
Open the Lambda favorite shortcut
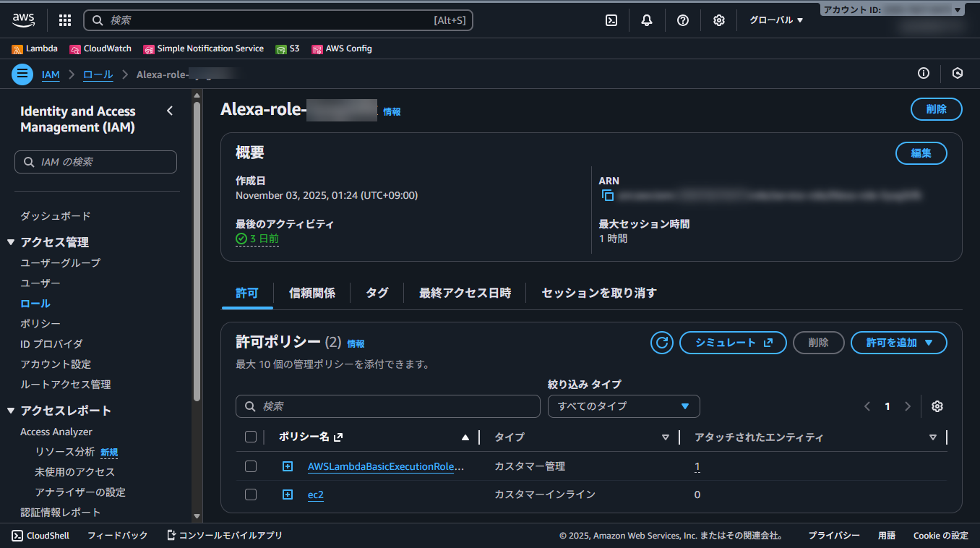pyautogui.click(x=35, y=48)
